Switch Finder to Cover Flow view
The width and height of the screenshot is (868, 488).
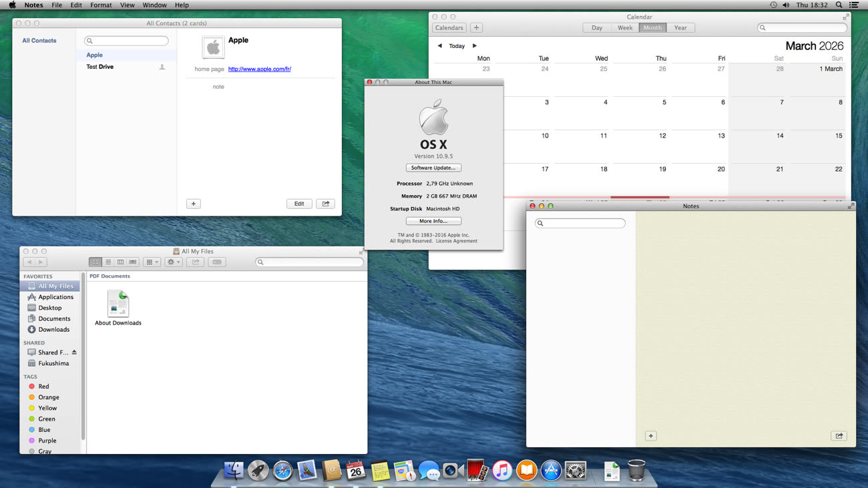point(133,262)
